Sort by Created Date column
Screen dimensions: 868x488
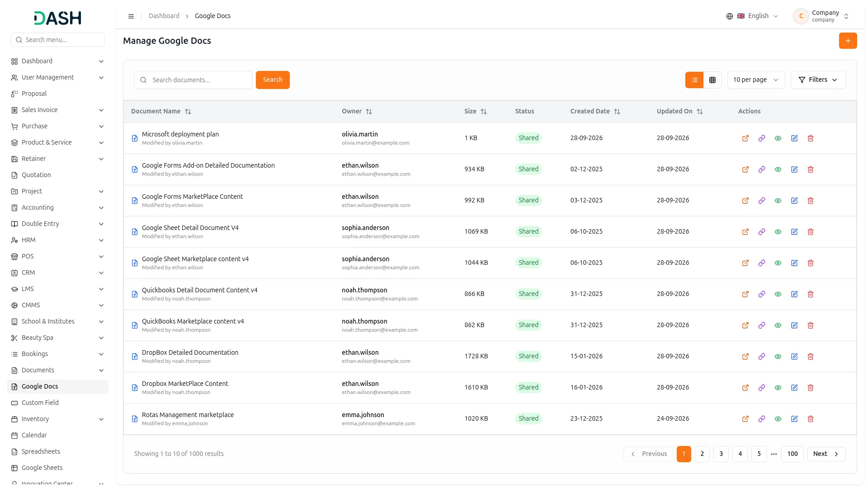pyautogui.click(x=617, y=112)
